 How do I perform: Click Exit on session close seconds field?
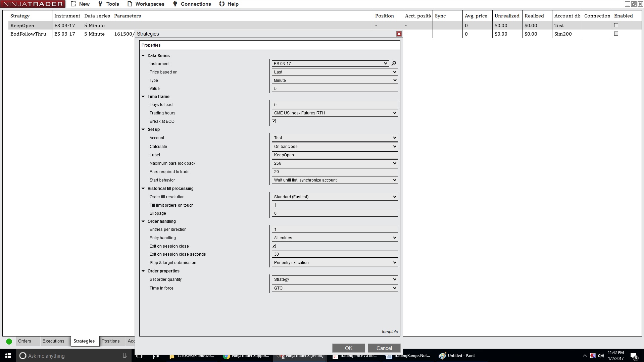click(335, 254)
